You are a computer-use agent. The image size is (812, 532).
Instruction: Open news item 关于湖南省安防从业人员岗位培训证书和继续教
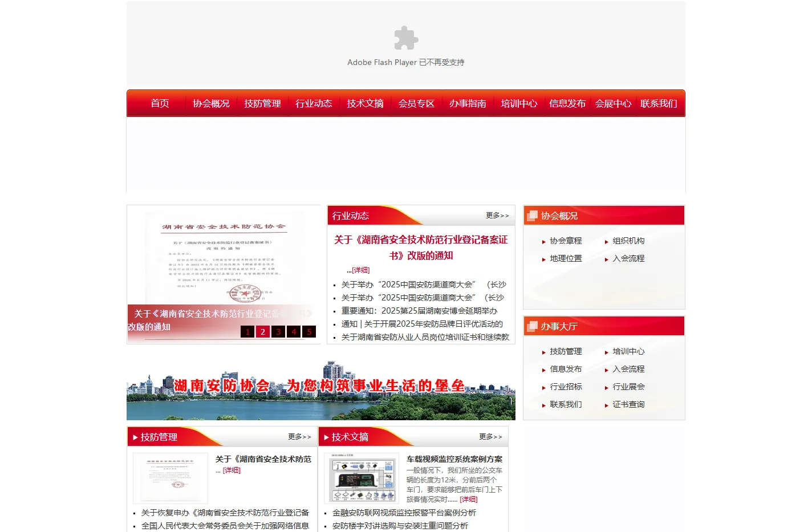(425, 337)
